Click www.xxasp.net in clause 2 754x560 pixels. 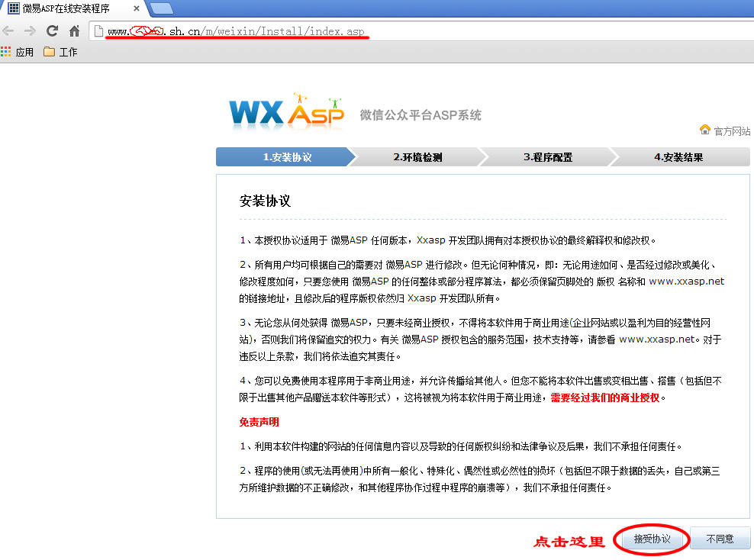687,282
